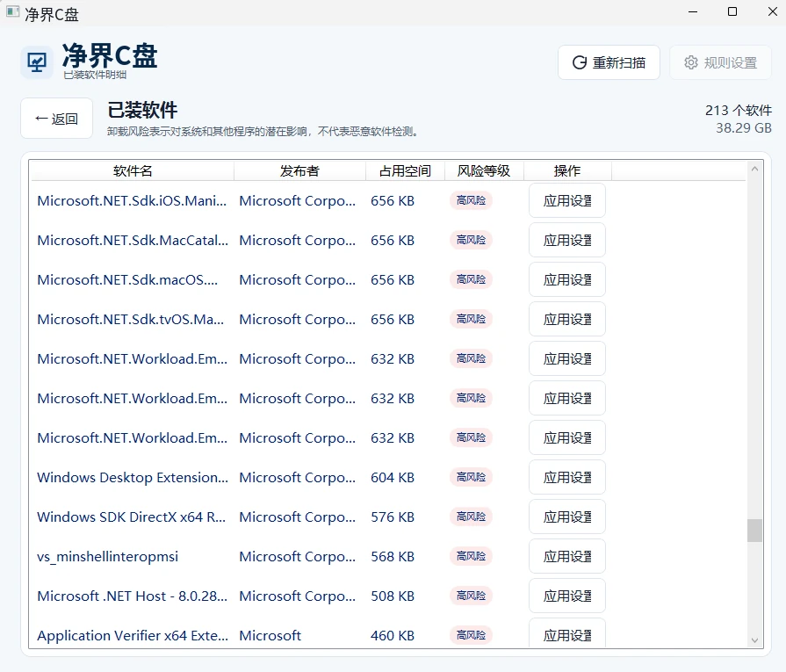Select the Application Verifier x64 Exte... entry
This screenshot has width=786, height=672.
click(133, 635)
